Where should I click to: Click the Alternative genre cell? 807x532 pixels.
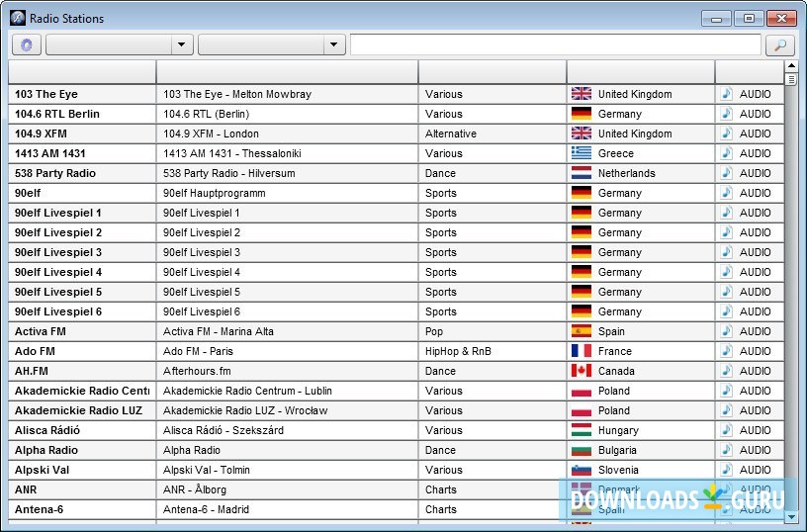click(x=451, y=133)
